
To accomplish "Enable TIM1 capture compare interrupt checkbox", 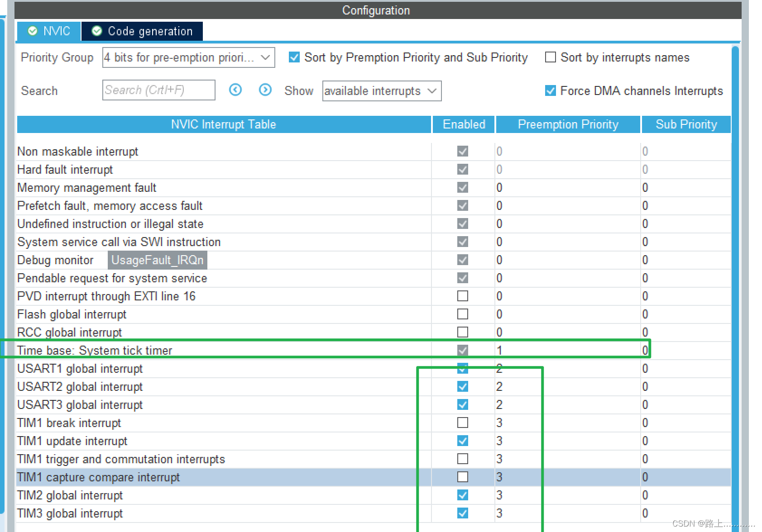I will (463, 477).
